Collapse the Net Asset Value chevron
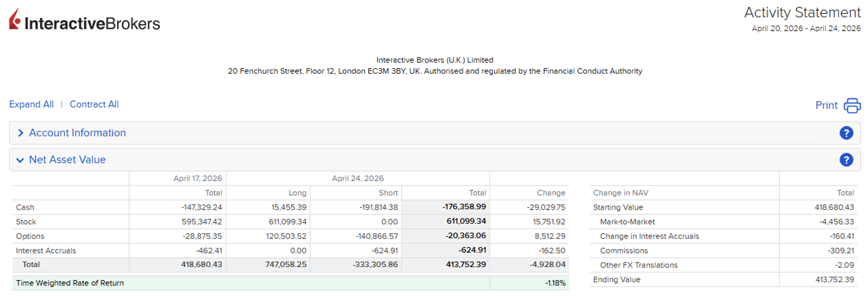Screen dimensions: 868x296 point(20,160)
